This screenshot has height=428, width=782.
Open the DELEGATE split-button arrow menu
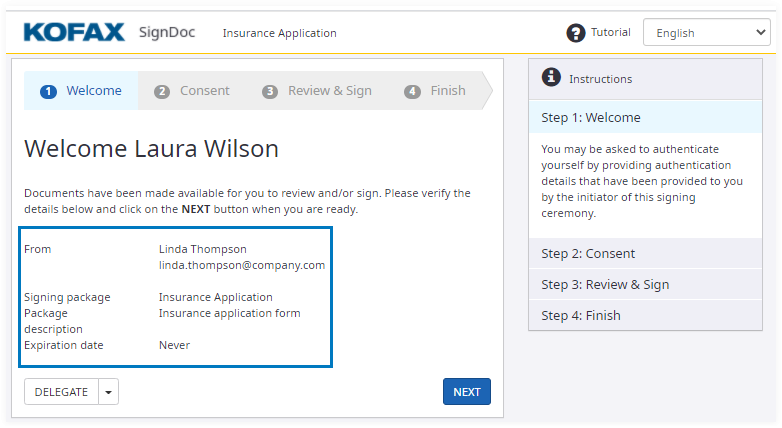[x=108, y=392]
